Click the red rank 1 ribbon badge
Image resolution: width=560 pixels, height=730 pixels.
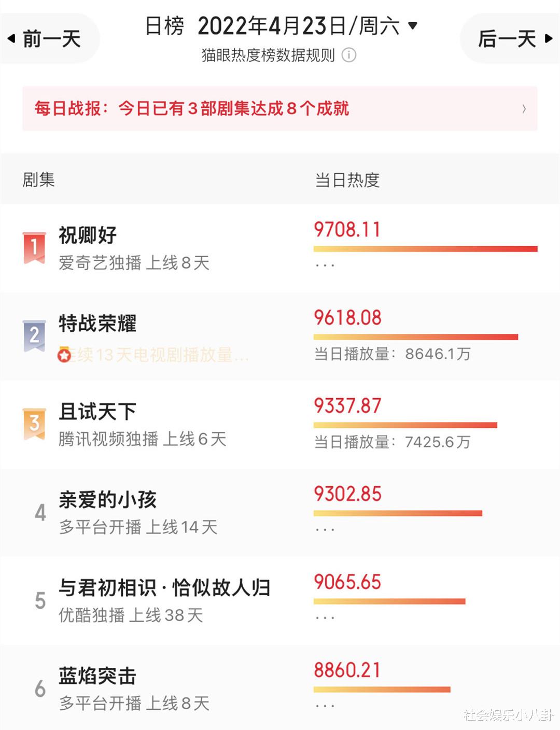[34, 248]
